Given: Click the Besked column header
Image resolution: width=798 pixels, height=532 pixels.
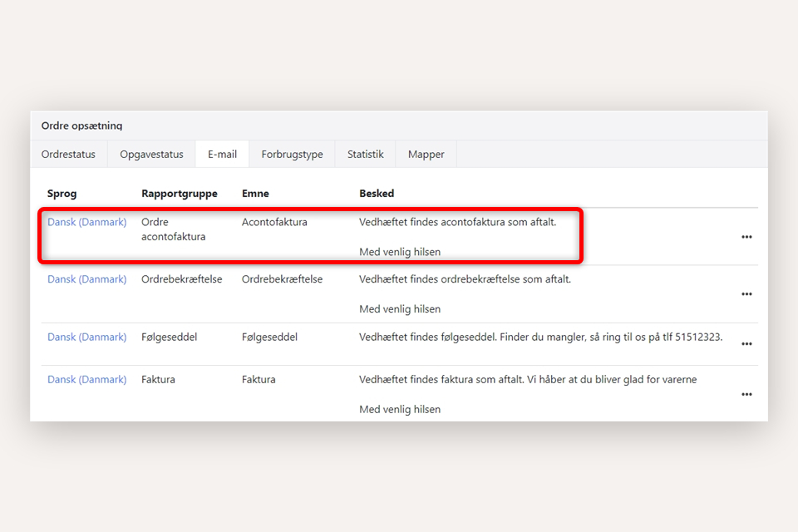Looking at the screenshot, I should [x=377, y=194].
